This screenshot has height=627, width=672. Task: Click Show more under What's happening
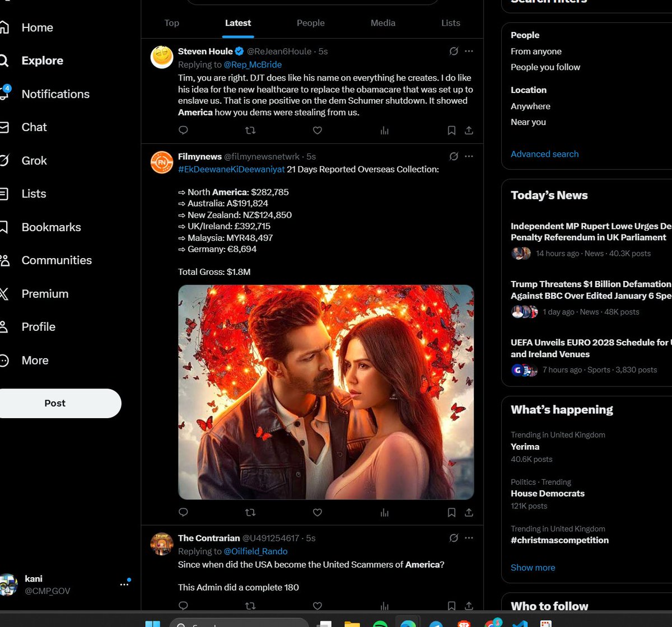point(533,568)
